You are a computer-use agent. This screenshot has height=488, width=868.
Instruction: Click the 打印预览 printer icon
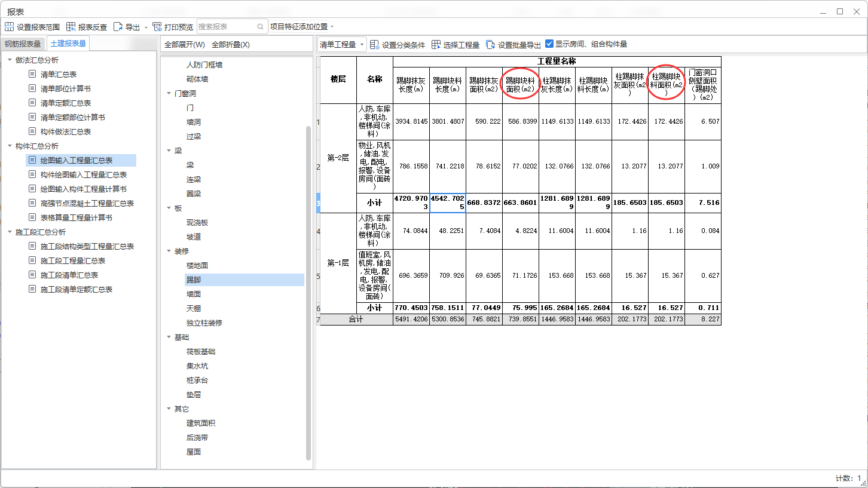coord(157,27)
